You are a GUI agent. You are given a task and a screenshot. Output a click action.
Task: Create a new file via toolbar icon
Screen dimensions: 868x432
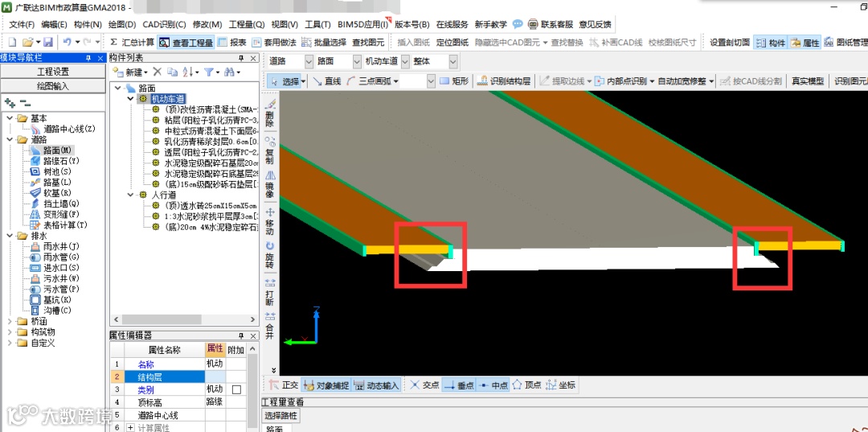click(x=12, y=42)
